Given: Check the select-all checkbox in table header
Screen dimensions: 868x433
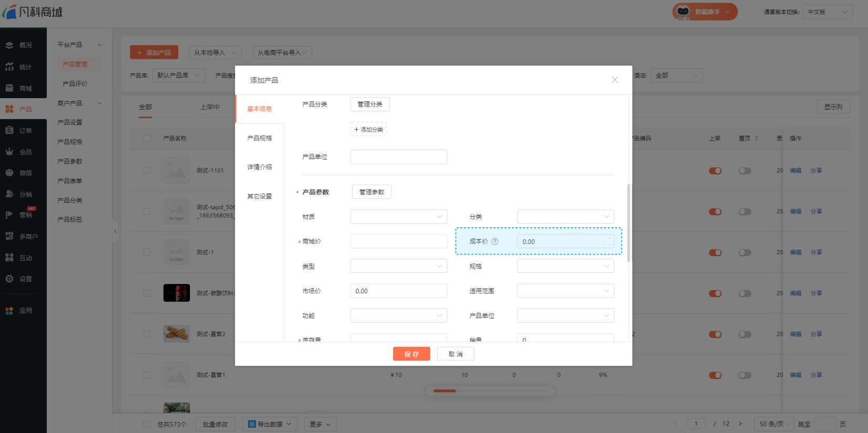Looking at the screenshot, I should pyautogui.click(x=147, y=139).
